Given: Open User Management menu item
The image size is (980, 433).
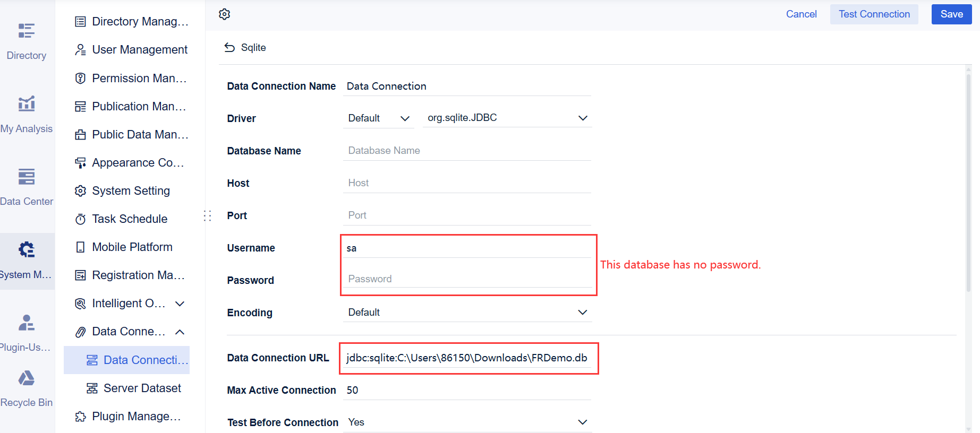Looking at the screenshot, I should [x=139, y=49].
